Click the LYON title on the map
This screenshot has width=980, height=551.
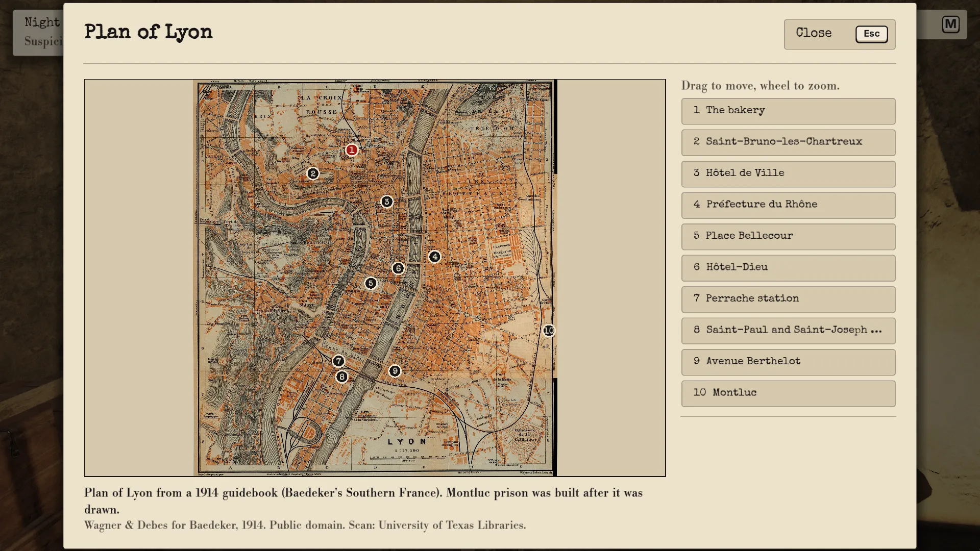[407, 442]
